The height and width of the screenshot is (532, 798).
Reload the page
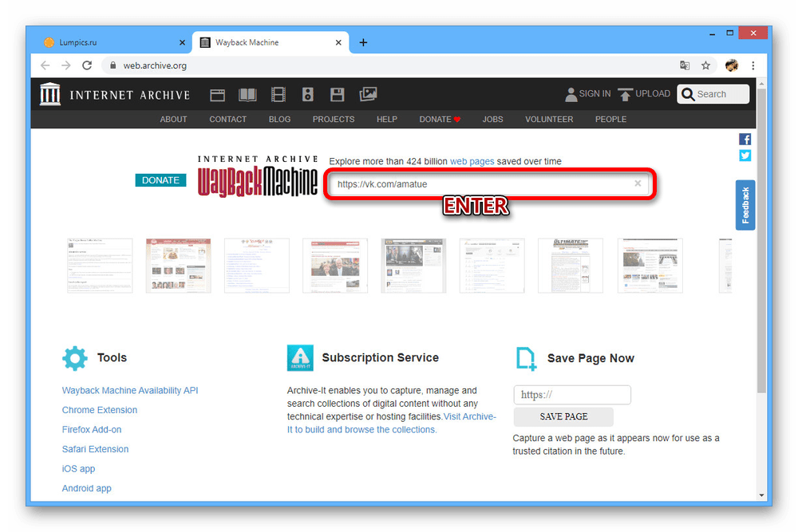pyautogui.click(x=87, y=65)
